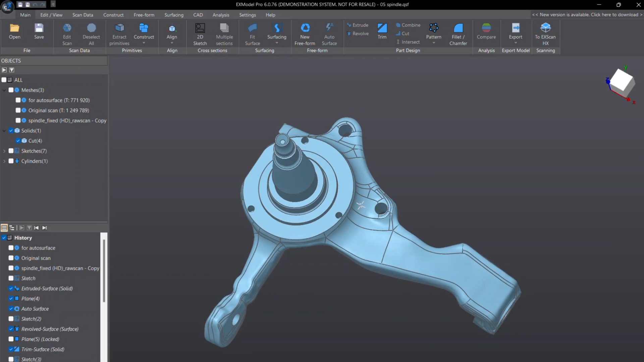Click the new version download link

coord(587,15)
